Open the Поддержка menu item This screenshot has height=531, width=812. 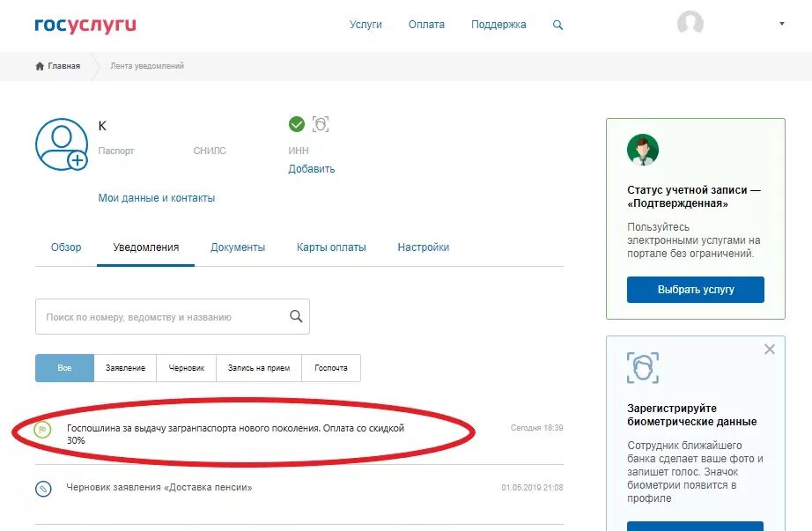pos(498,25)
